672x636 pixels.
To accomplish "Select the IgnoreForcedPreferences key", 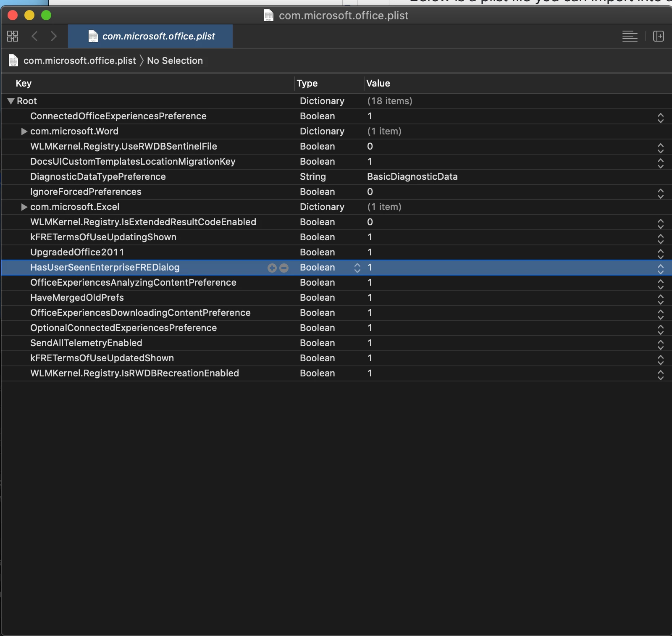I will [86, 192].
